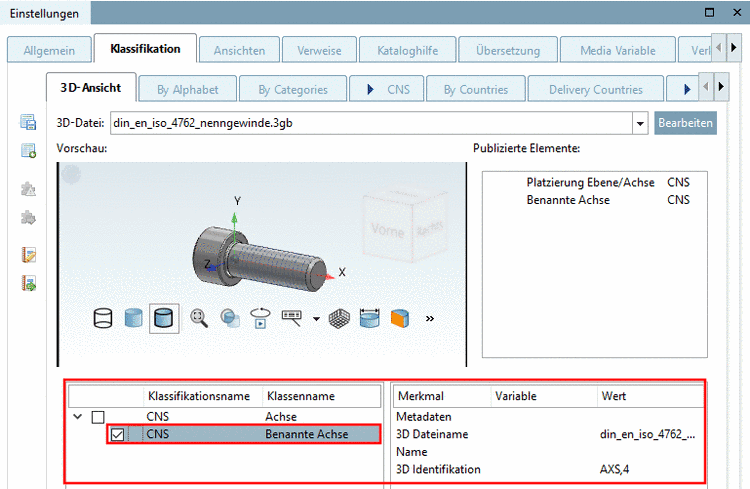Switch to the Allgemein tab
Viewport: 750px width, 489px height.
tap(49, 50)
